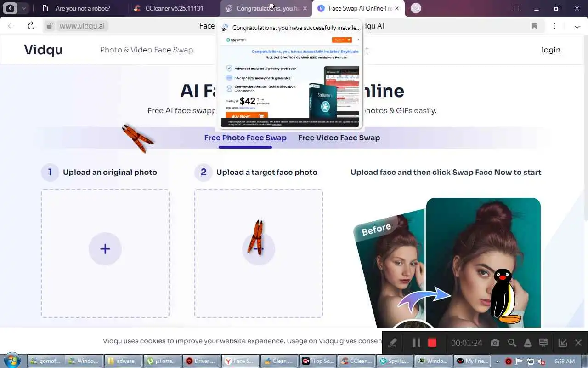This screenshot has height=368, width=588.
Task: Open the gomof... taskbar item
Action: click(46, 361)
